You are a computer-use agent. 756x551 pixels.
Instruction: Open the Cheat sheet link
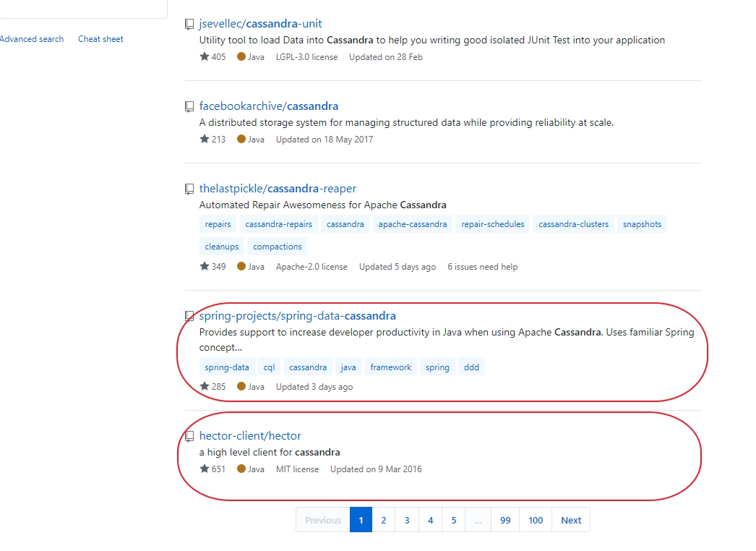(100, 39)
